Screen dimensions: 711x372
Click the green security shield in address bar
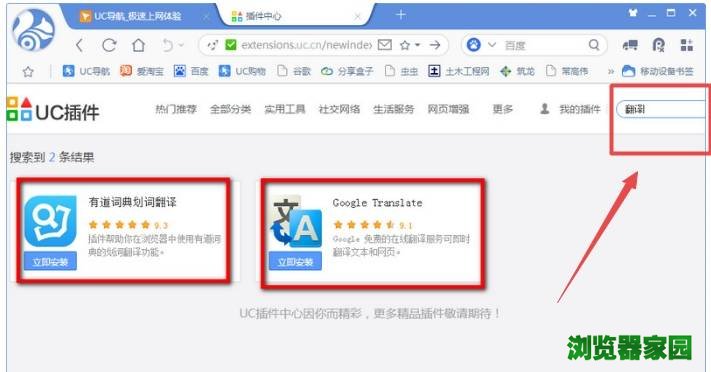(x=231, y=45)
